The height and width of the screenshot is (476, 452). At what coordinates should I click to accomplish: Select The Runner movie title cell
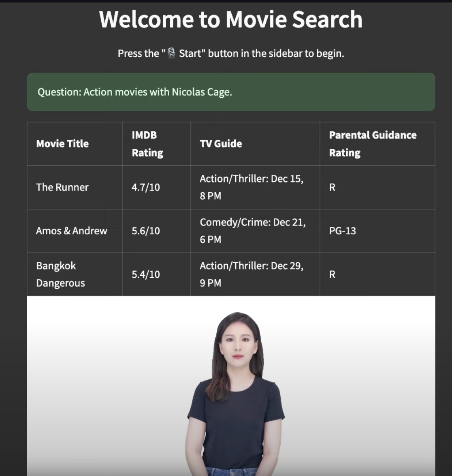pyautogui.click(x=75, y=187)
